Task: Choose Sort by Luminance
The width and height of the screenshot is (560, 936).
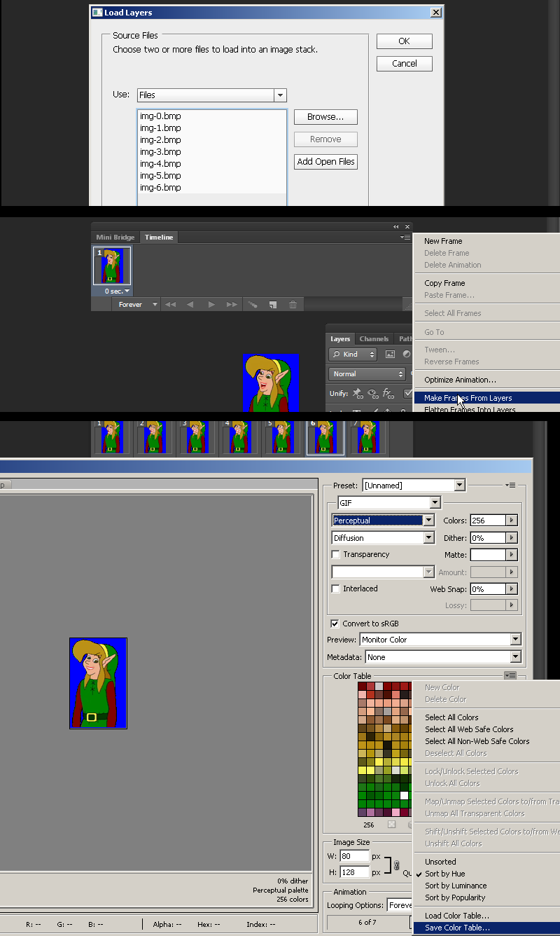Action: 456,886
